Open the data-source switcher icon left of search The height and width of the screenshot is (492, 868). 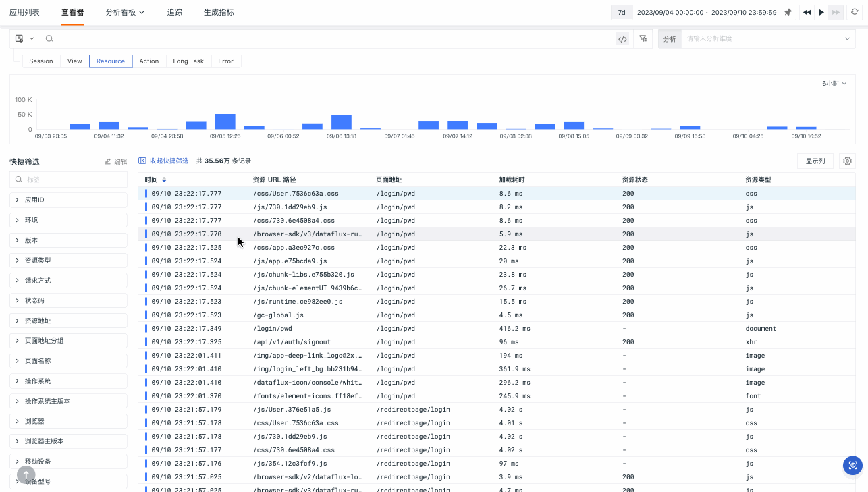tap(24, 39)
